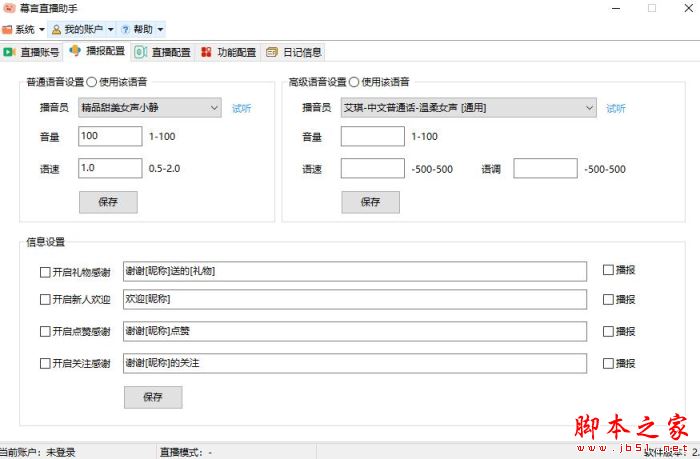700x459 pixels.
Task: Click status bar text 直播模式
Action: tap(186, 453)
